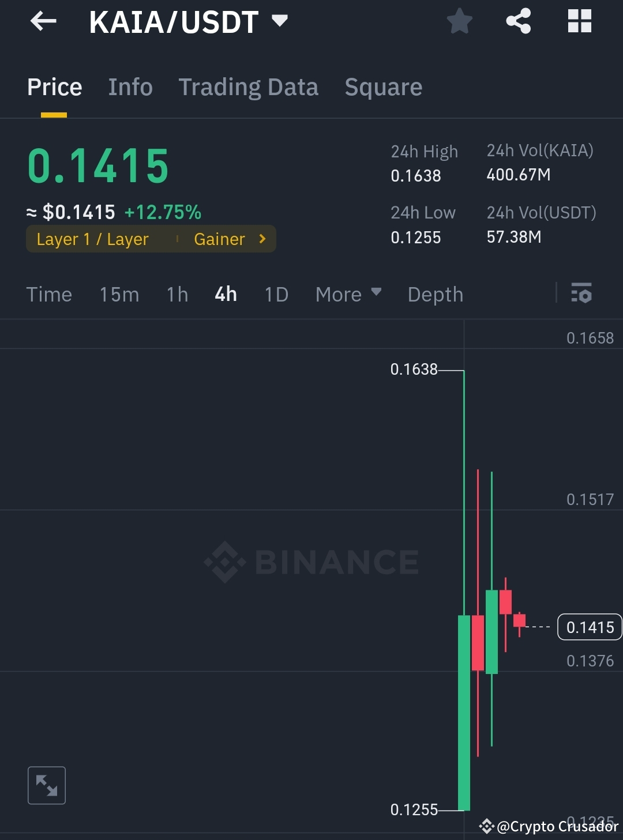
Task: Open the share options icon
Action: click(519, 21)
